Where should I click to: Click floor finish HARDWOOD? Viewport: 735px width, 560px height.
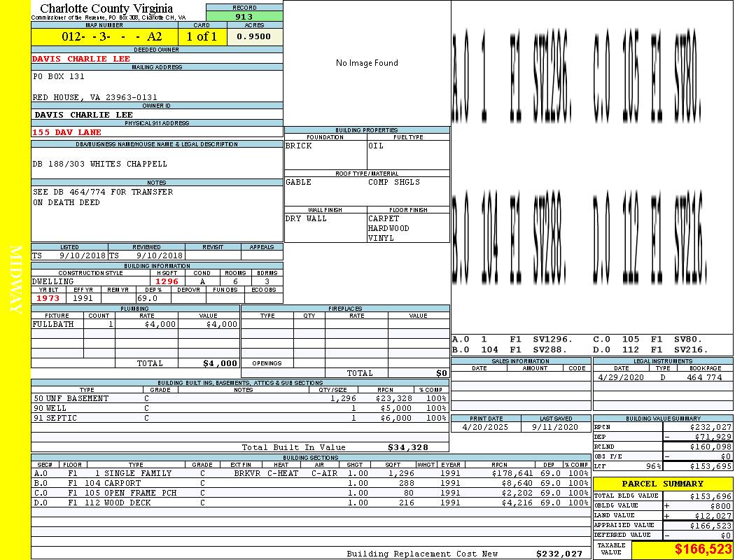[x=388, y=228]
